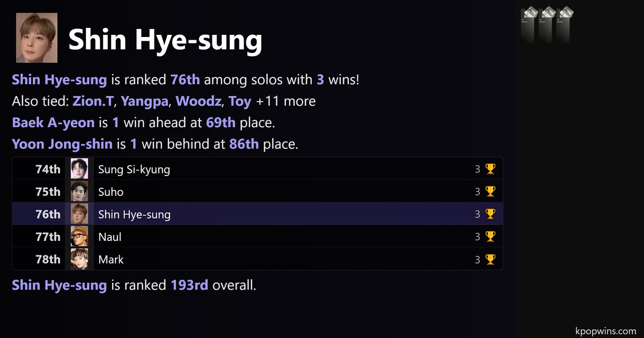
Task: Click Naul's avatar with glasses
Action: click(79, 237)
